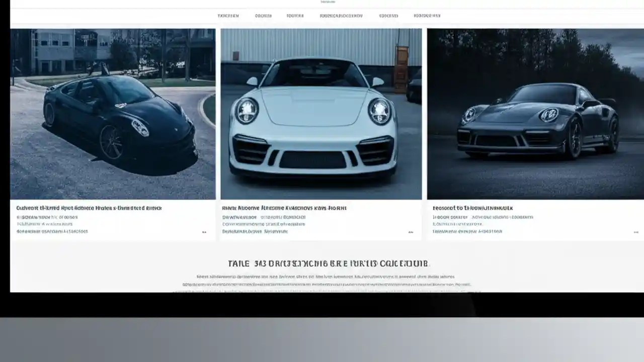Screen dimensions: 644x362
Task: Open the more options ellipsis on the first listing
Action: [204, 232]
